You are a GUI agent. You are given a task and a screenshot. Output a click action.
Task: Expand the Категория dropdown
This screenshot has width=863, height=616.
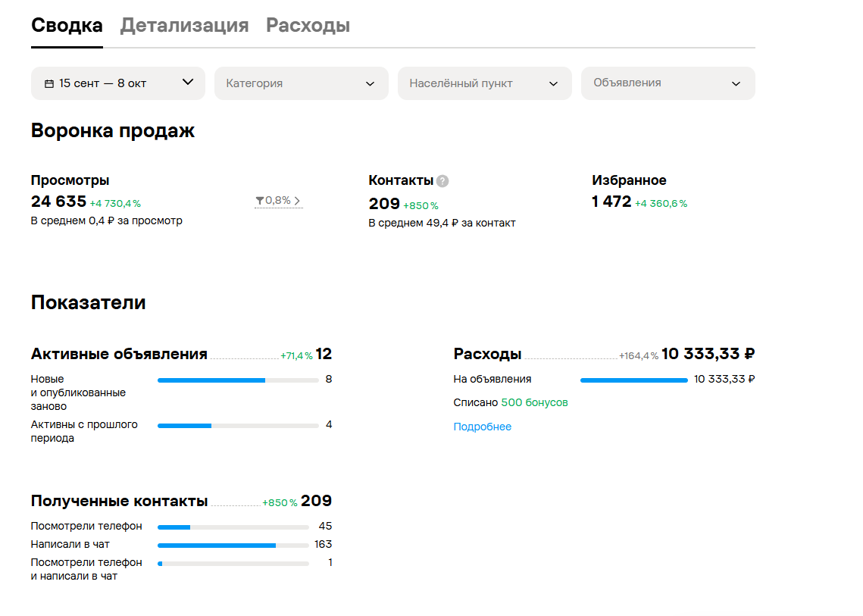click(x=301, y=83)
